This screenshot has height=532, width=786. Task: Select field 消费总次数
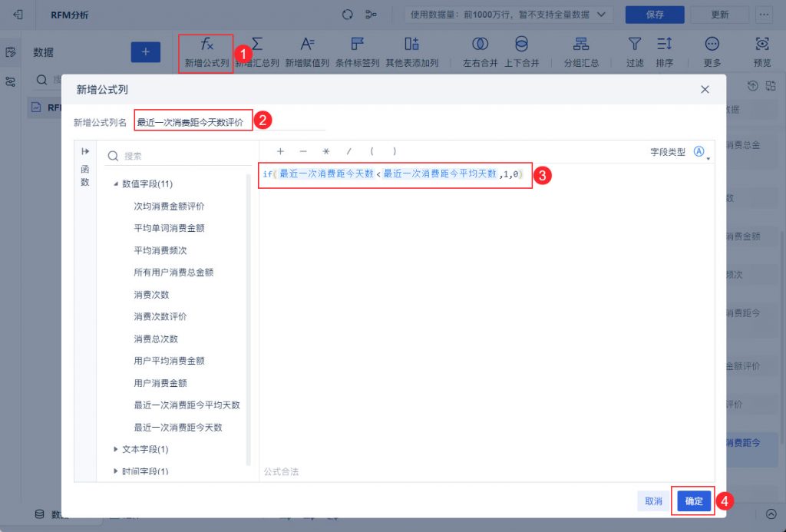coord(155,339)
